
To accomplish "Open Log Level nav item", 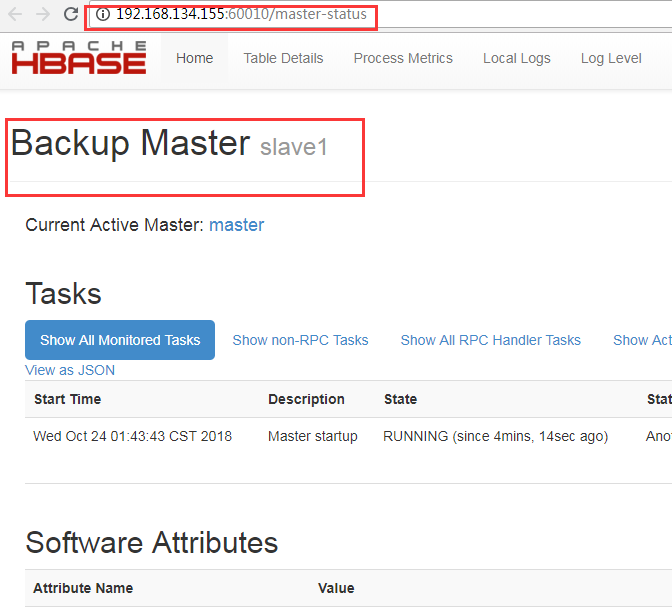I will tap(611, 58).
